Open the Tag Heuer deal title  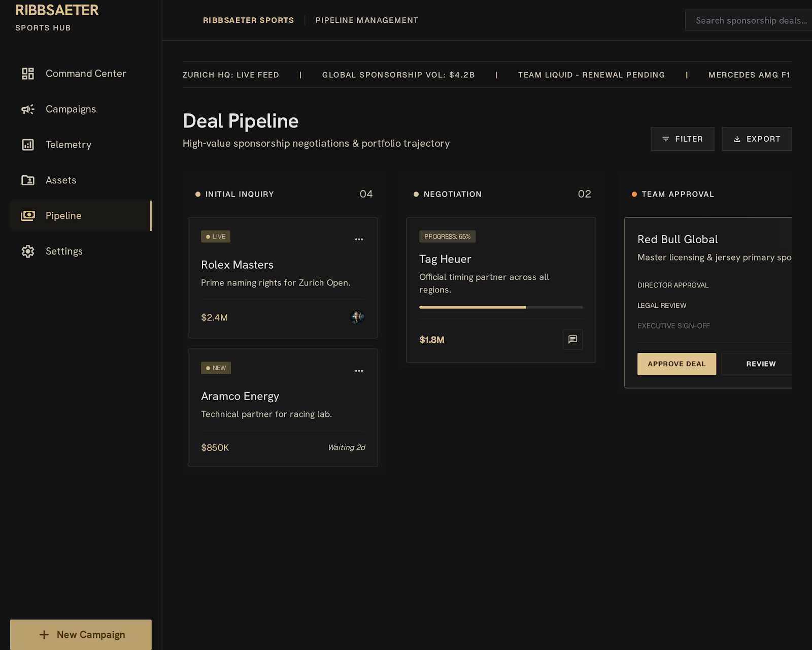pos(445,259)
